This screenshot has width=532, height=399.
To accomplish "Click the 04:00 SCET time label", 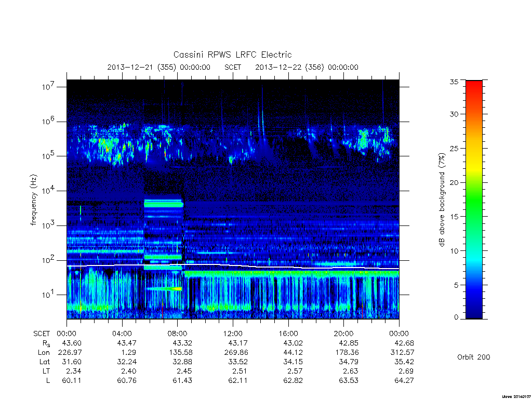I will [122, 334].
